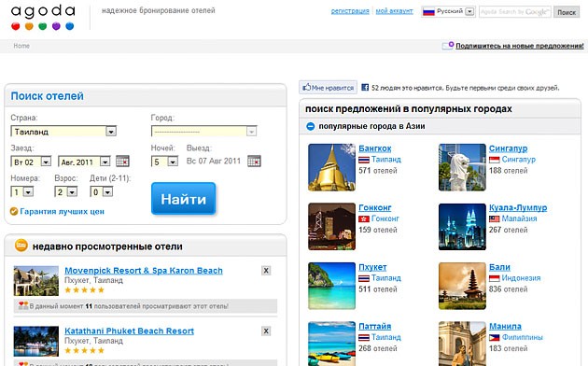Open check-in day dropdown Вт 02
Image resolution: width=588 pixels, height=366 pixels.
pos(31,162)
